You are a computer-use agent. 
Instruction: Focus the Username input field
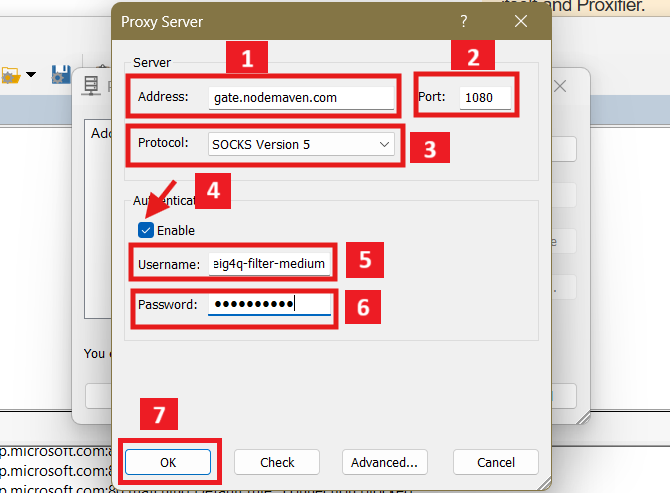tap(269, 264)
